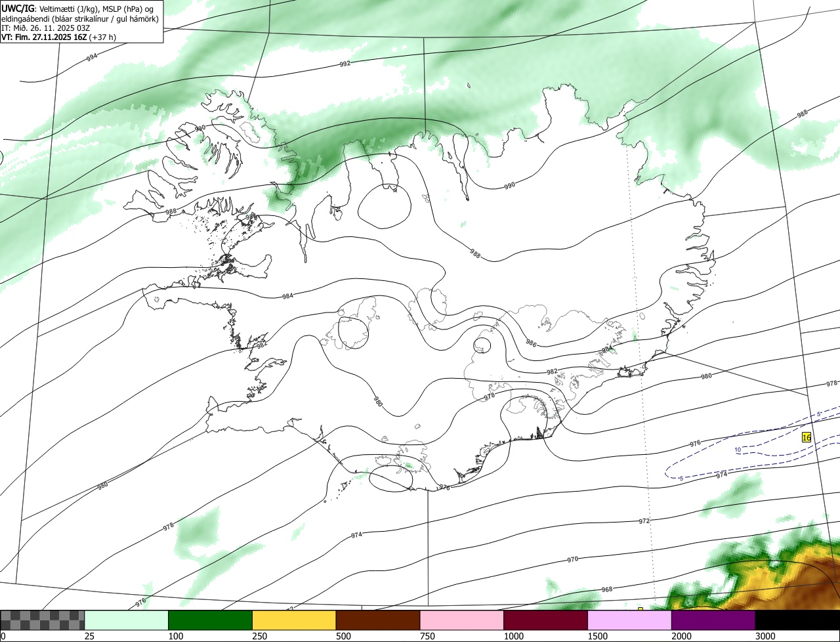Pick the yellow 250–500 legend swatch
This screenshot has width=840, height=642.
(x=294, y=620)
